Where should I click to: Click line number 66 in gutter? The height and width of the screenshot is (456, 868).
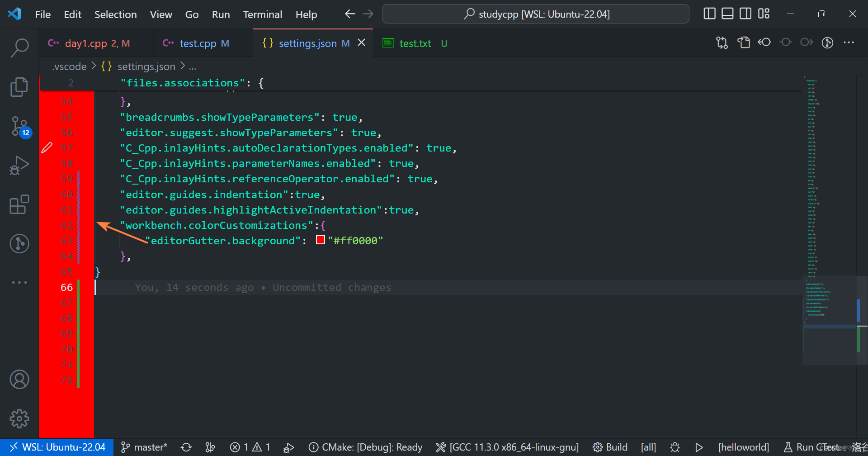66,287
